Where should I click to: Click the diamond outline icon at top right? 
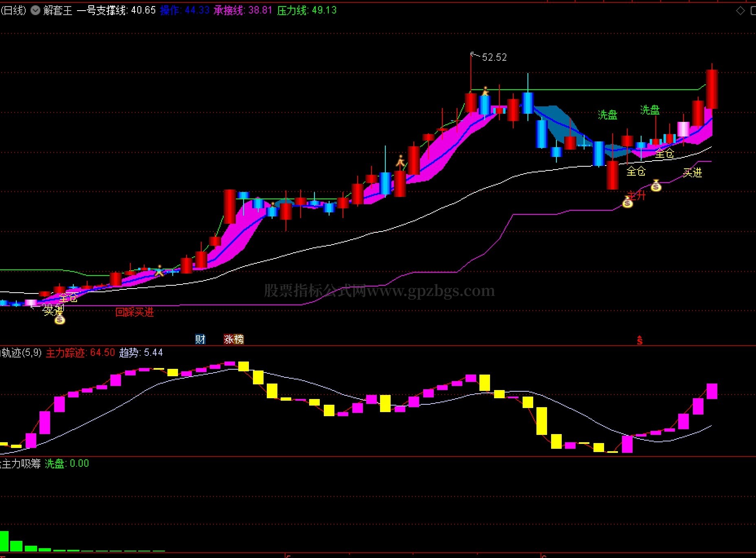pyautogui.click(x=741, y=11)
